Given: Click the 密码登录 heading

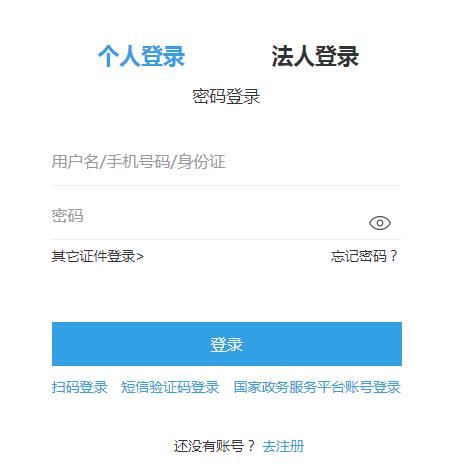Looking at the screenshot, I should pos(226,97).
